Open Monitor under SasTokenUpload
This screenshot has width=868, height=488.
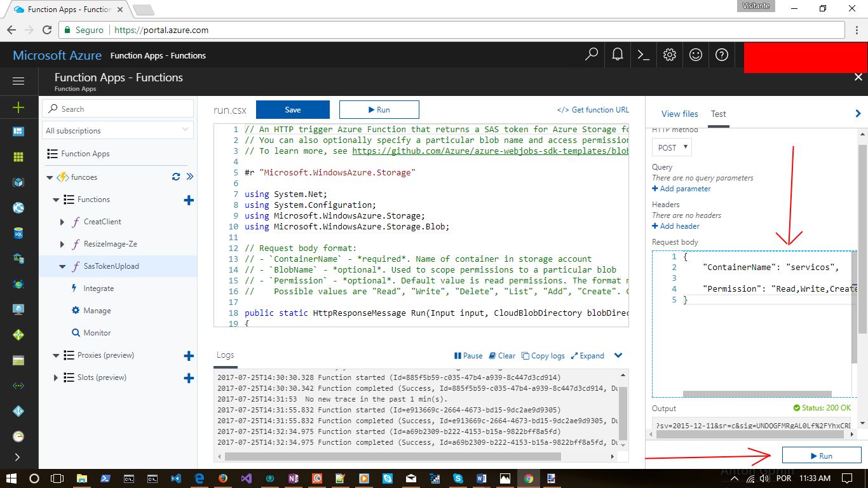click(97, 333)
